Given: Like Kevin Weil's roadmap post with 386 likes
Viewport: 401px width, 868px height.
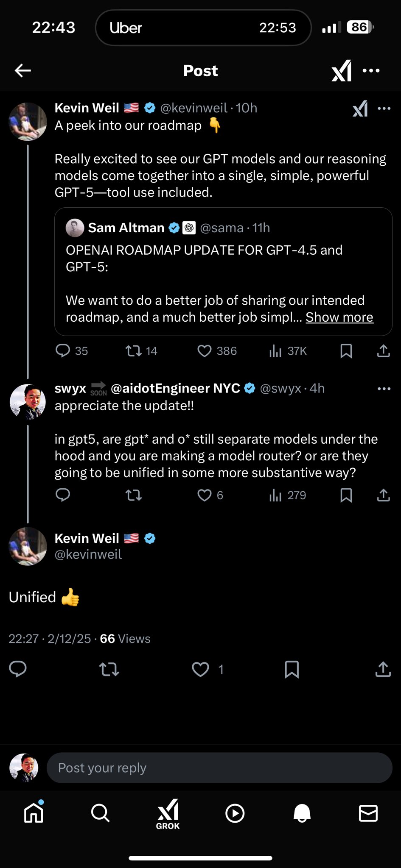Looking at the screenshot, I should point(205,351).
